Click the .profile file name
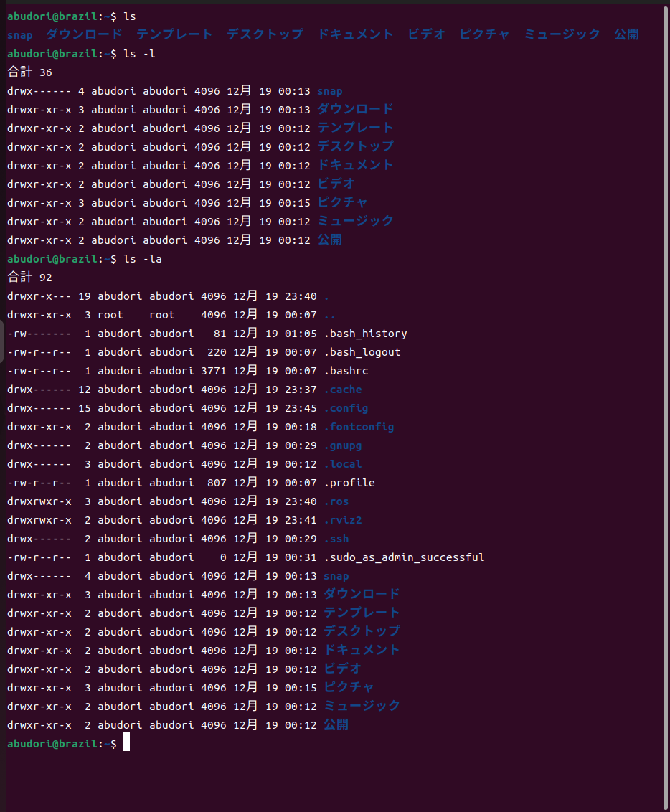 [x=349, y=483]
